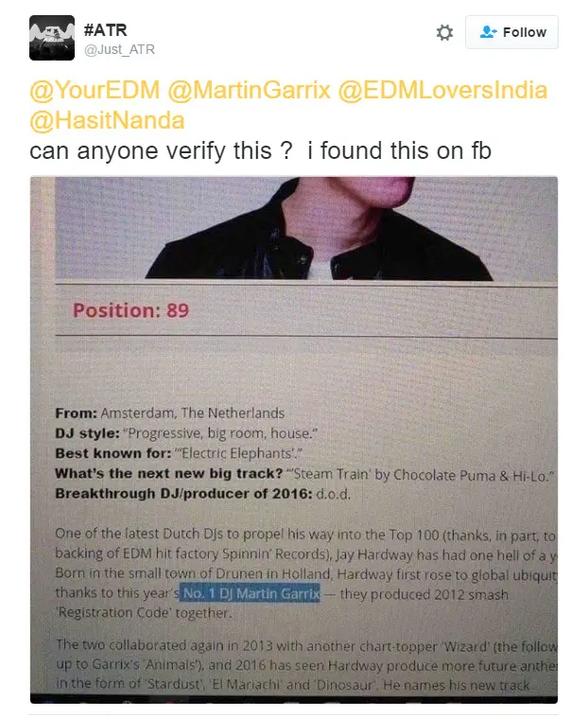Click the 'DJ style' line in photo
Screen dimensions: 588x716
(186, 433)
